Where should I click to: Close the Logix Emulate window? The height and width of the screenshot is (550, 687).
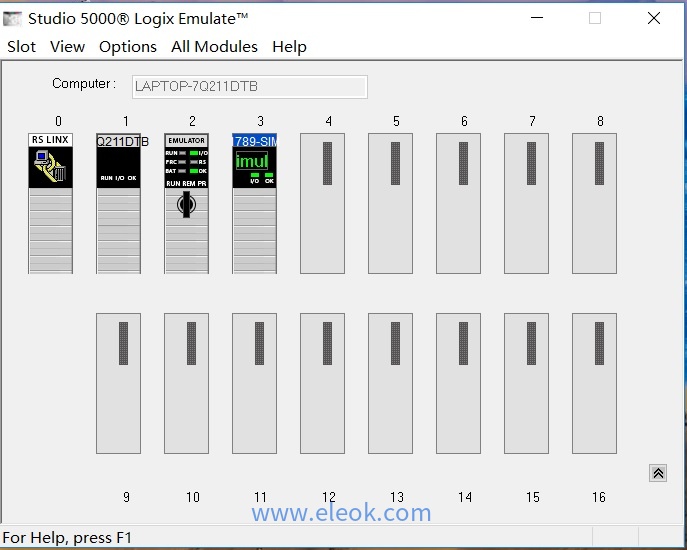click(654, 18)
